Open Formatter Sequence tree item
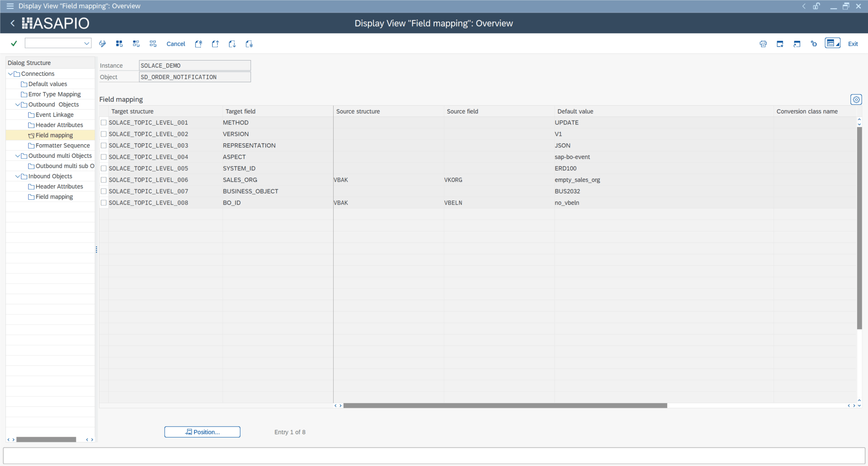The width and height of the screenshot is (868, 466). [x=62, y=146]
